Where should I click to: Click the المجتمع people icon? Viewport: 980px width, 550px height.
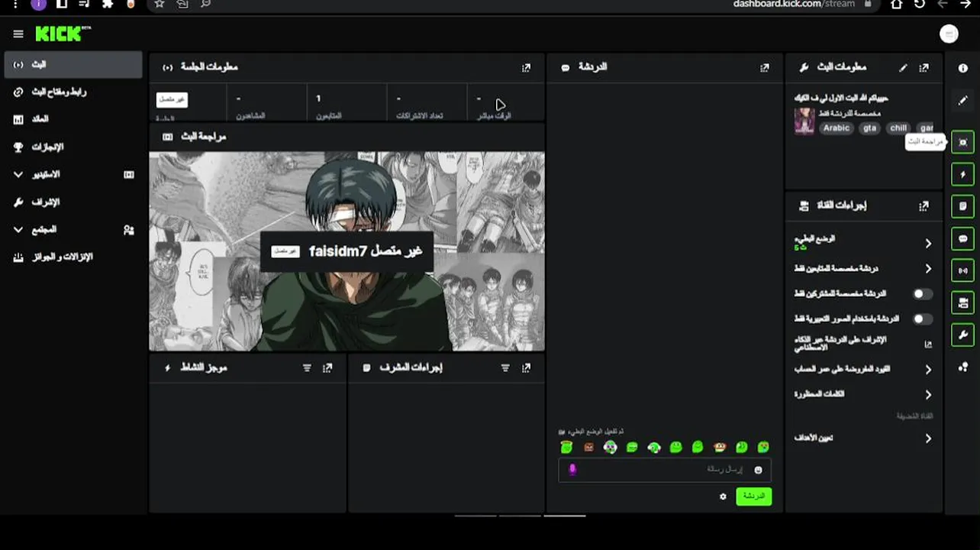[128, 229]
